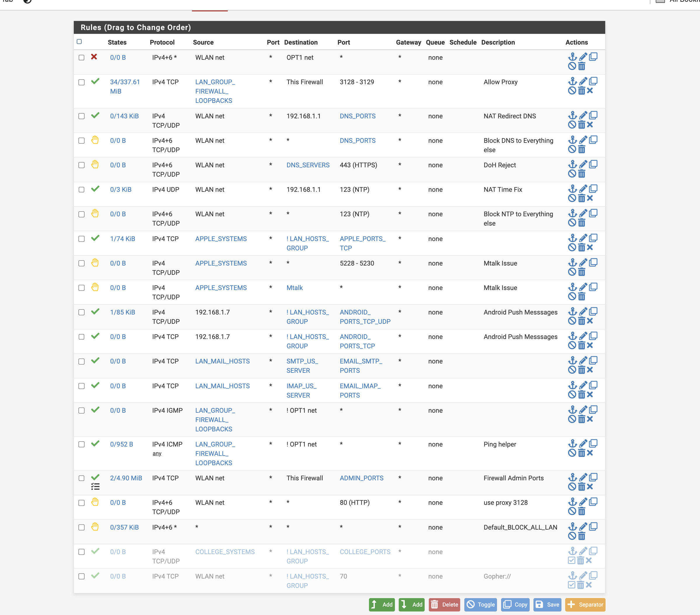Copy the Default_BLOCK_ALL_LAN rule
Viewport: 700px width, 615px height.
594,527
